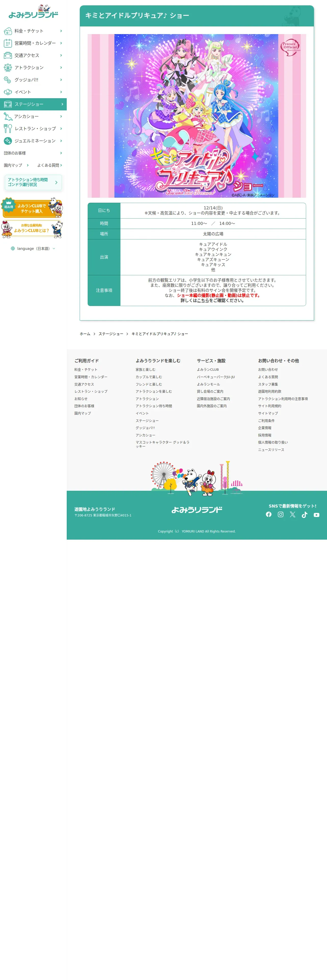Screen dimensions: 327x980
Task: Go to 団体のお客様 in sidebar
Action: (x=33, y=153)
